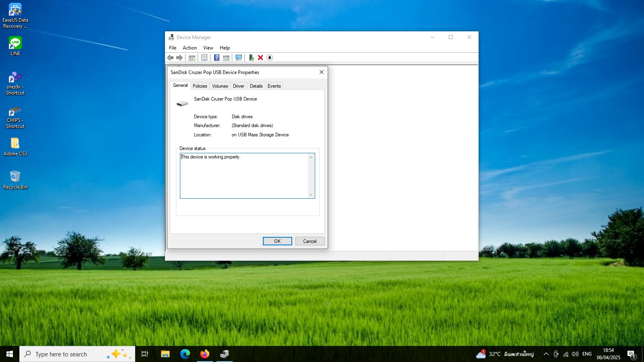This screenshot has height=362, width=644.
Task: Open the File menu
Action: 173,47
